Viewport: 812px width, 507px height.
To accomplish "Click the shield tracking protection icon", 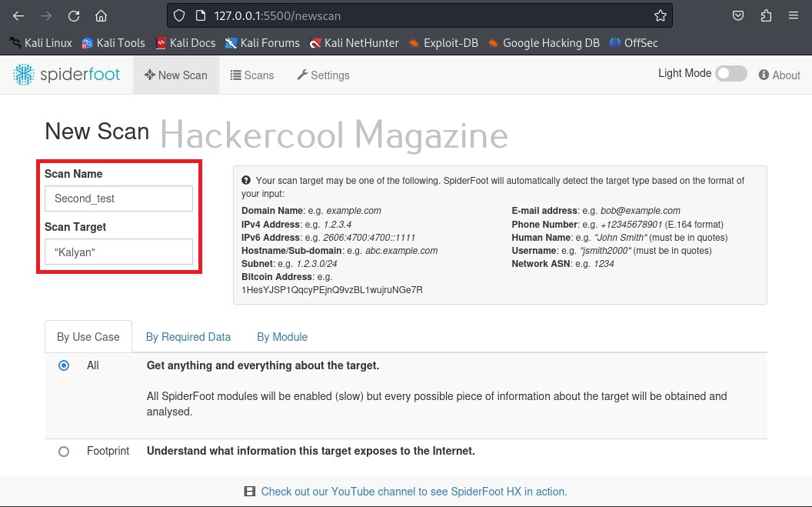I will point(179,16).
